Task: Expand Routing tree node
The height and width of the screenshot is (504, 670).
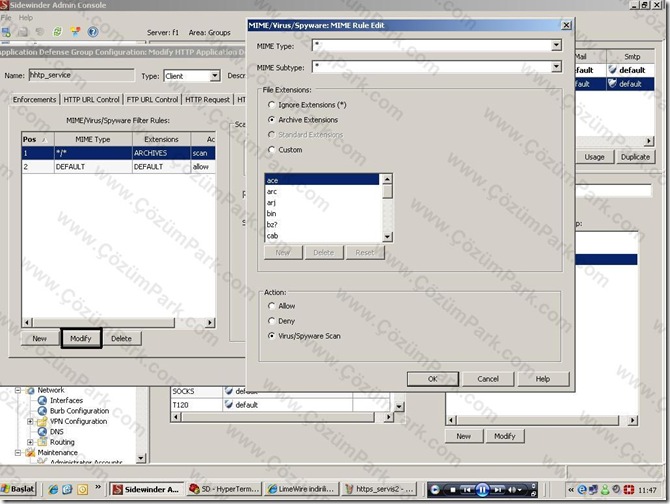Action: 30,442
